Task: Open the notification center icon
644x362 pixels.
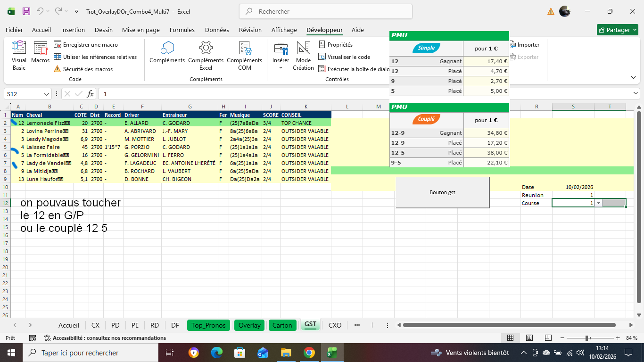Action: pos(628,353)
